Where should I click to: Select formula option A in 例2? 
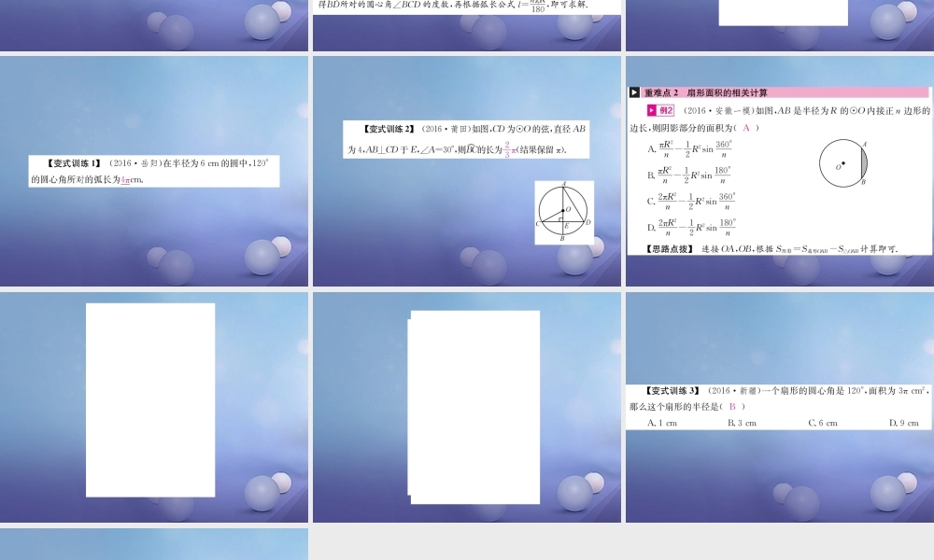click(691, 147)
